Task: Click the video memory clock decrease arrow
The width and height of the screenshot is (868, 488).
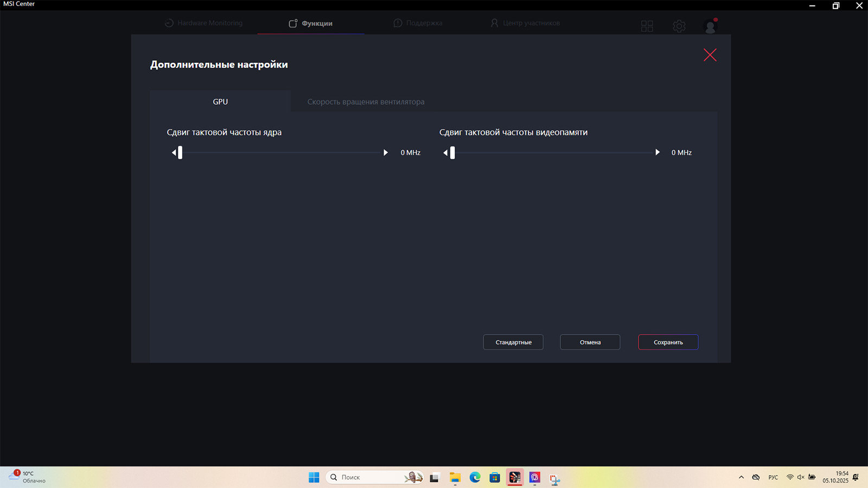Action: click(445, 153)
